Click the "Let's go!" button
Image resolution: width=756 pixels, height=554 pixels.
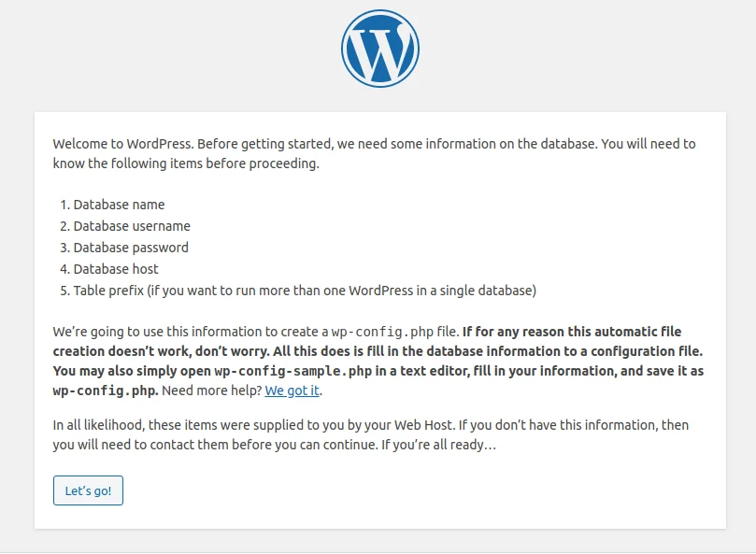click(88, 490)
